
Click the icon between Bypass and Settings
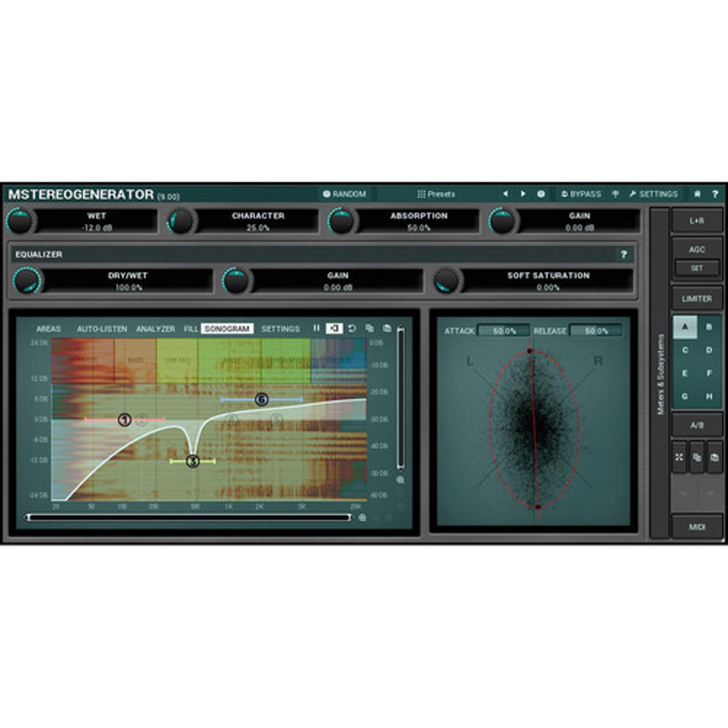tap(615, 194)
